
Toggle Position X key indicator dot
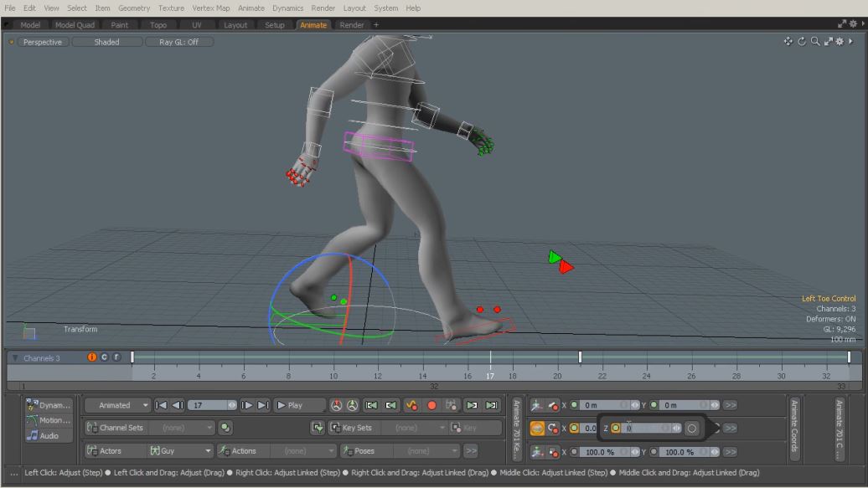[574, 405]
